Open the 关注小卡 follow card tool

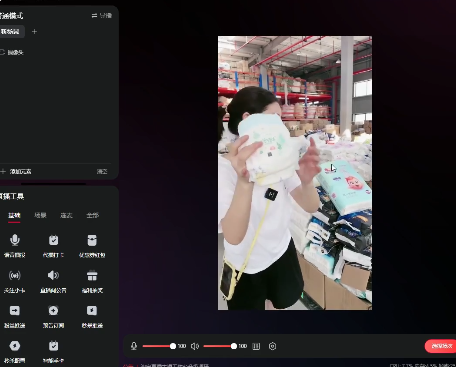click(x=15, y=275)
